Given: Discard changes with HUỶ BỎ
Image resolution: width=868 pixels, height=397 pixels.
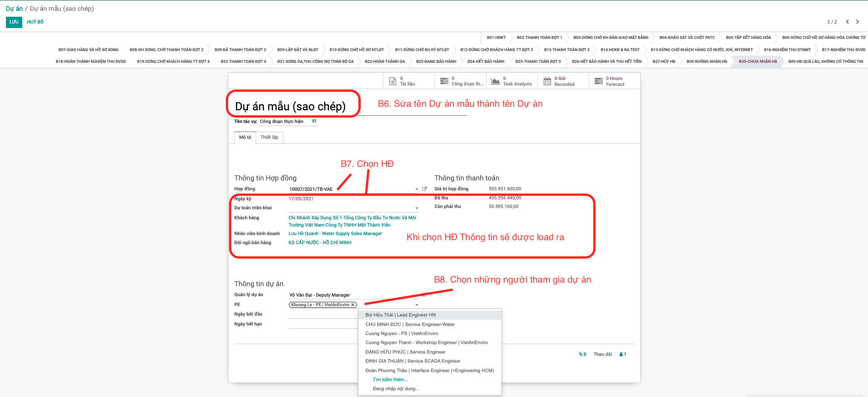Looking at the screenshot, I should click(35, 22).
